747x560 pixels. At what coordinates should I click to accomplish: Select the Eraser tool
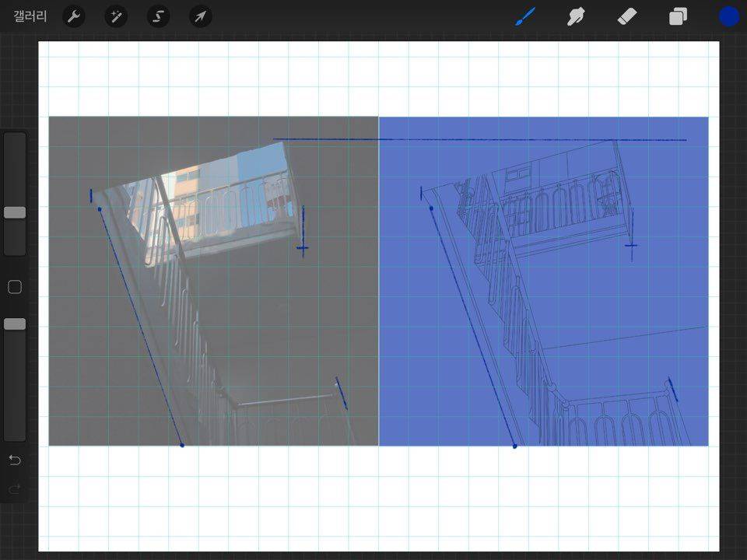pos(627,16)
